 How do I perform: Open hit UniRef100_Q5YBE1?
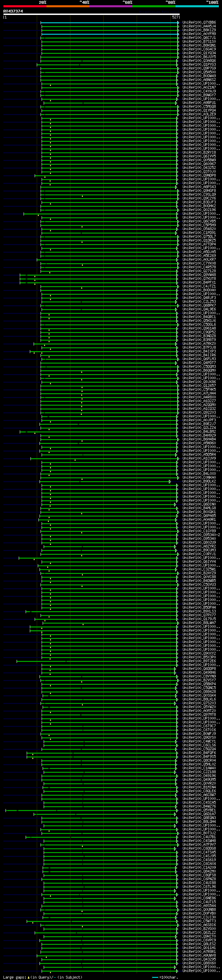tap(199, 810)
